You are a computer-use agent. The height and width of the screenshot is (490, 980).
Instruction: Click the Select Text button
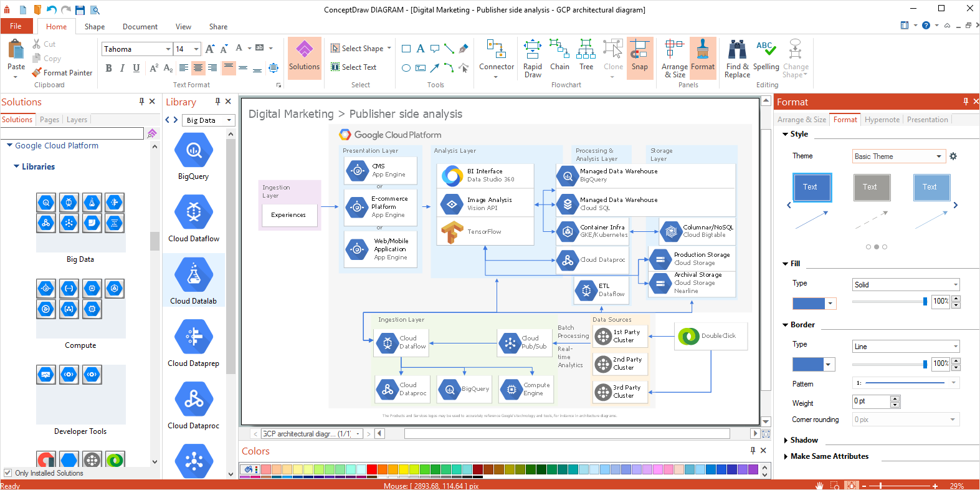pyautogui.click(x=353, y=67)
